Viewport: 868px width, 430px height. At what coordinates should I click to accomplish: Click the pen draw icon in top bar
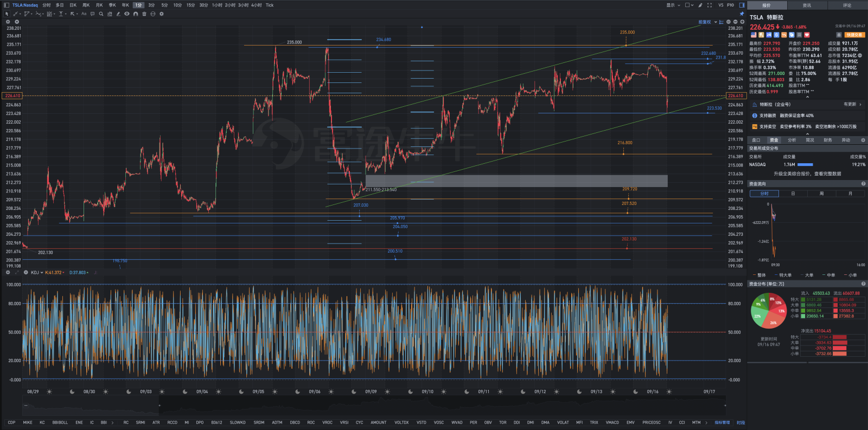[700, 5]
